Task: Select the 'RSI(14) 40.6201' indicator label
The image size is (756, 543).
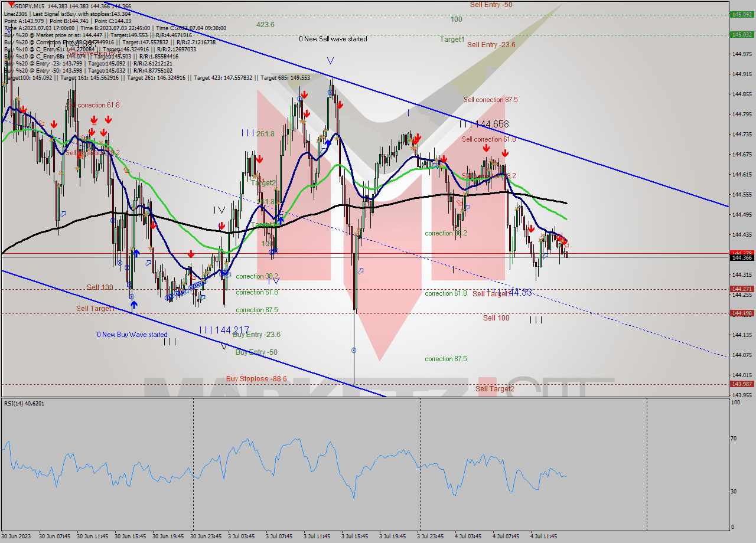Action: pyautogui.click(x=24, y=404)
